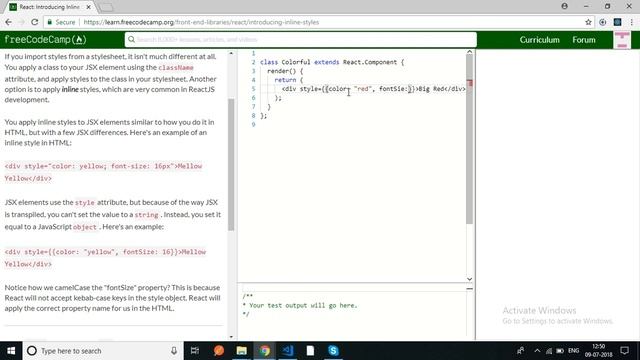Viewport: 640px width, 360px height.
Task: Open the Curriculum link
Action: [x=539, y=40]
